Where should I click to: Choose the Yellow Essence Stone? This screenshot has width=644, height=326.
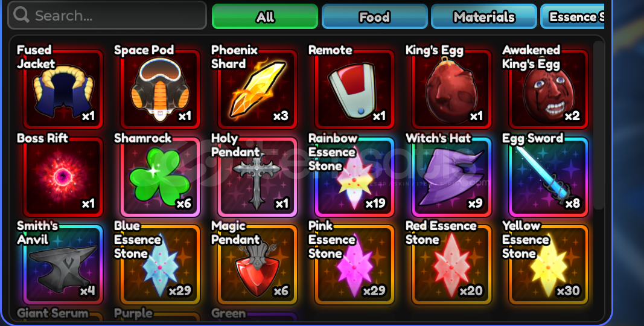548,264
